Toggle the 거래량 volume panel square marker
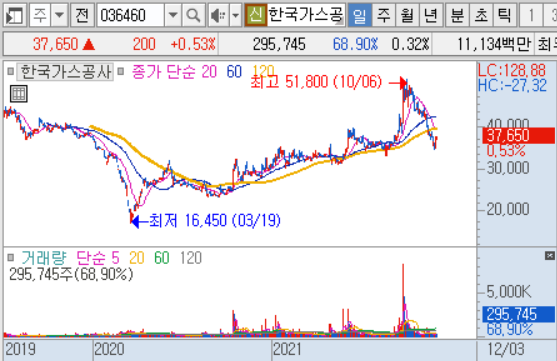This screenshot has width=557, height=361. pyautogui.click(x=11, y=257)
